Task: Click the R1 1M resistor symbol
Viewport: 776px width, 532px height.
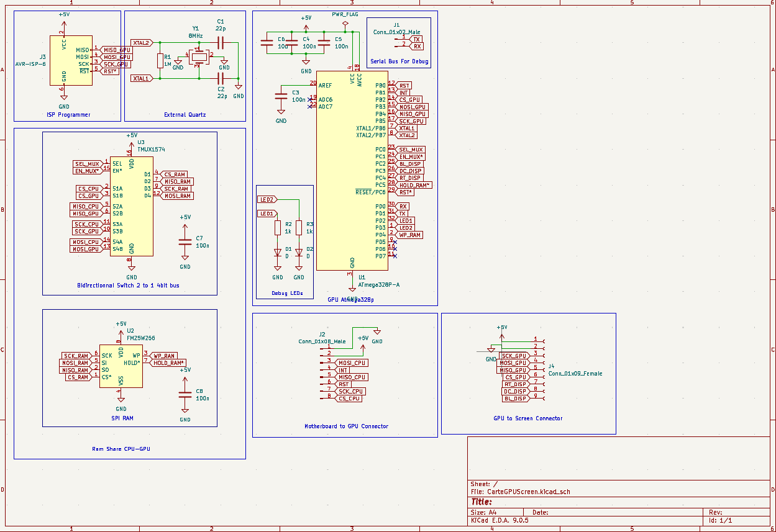Action: coord(160,60)
